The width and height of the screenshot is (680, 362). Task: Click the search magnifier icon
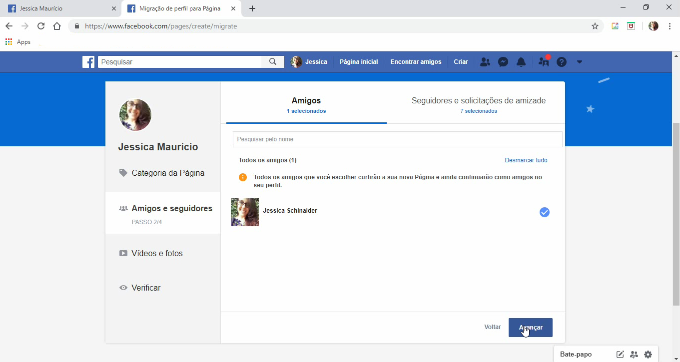point(272,62)
